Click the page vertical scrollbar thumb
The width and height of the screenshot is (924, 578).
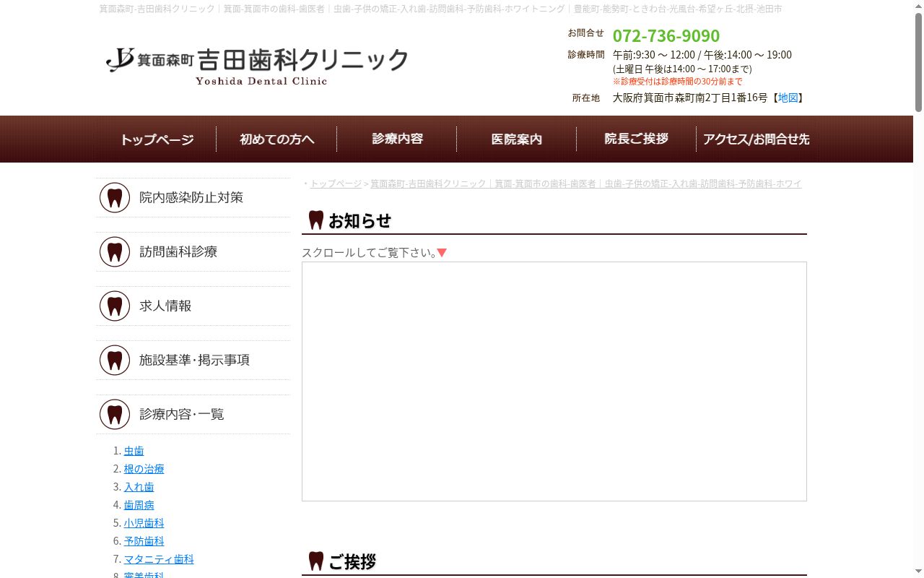click(x=918, y=63)
